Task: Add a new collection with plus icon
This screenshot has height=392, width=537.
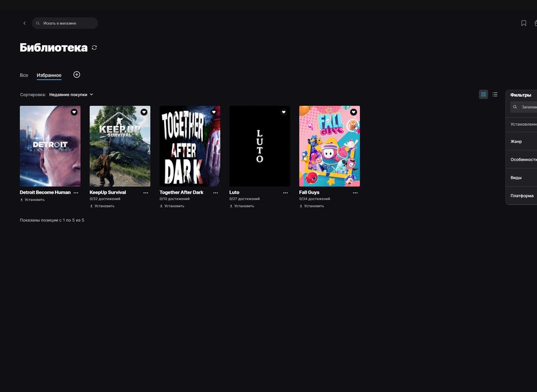Action: pos(77,74)
